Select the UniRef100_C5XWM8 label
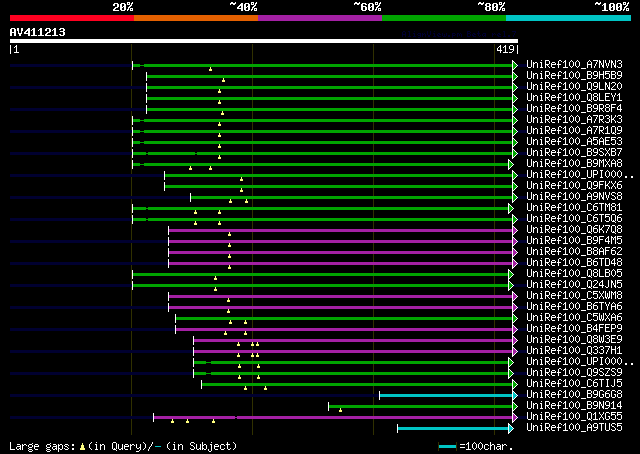This screenshot has width=640, height=454. 574,296
